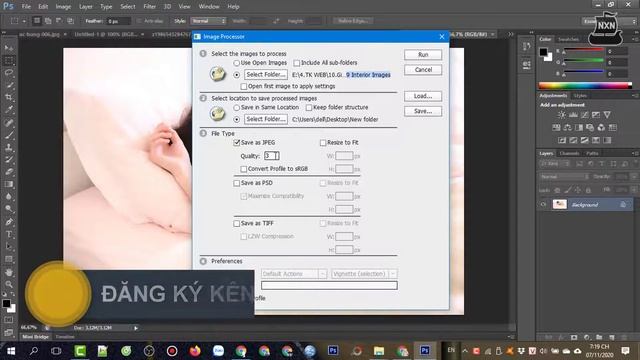Open the layer blend mode Normal dropdown

[x=564, y=177]
